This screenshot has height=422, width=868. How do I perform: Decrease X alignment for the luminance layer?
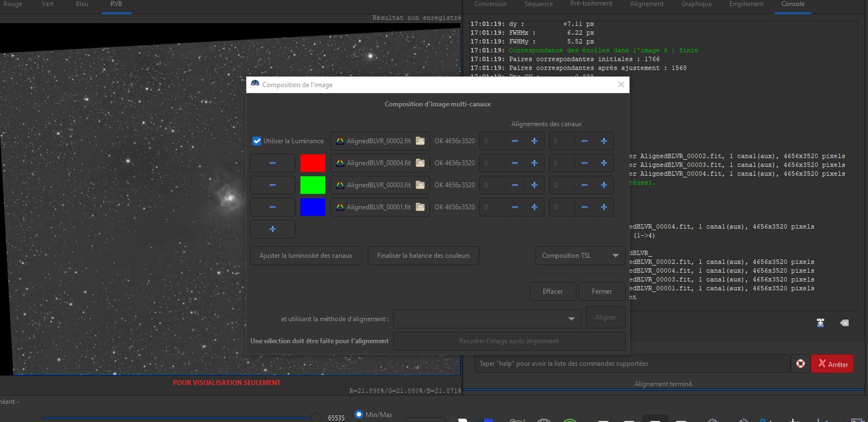[515, 141]
